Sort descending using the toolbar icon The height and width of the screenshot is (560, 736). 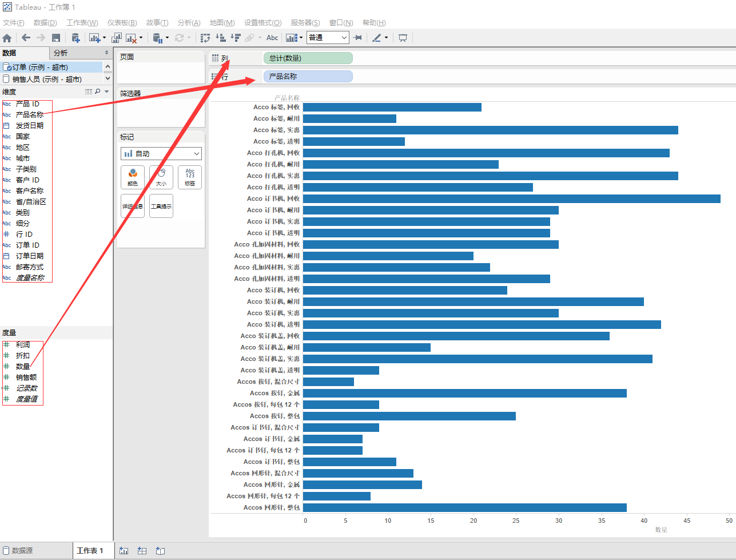coord(235,38)
